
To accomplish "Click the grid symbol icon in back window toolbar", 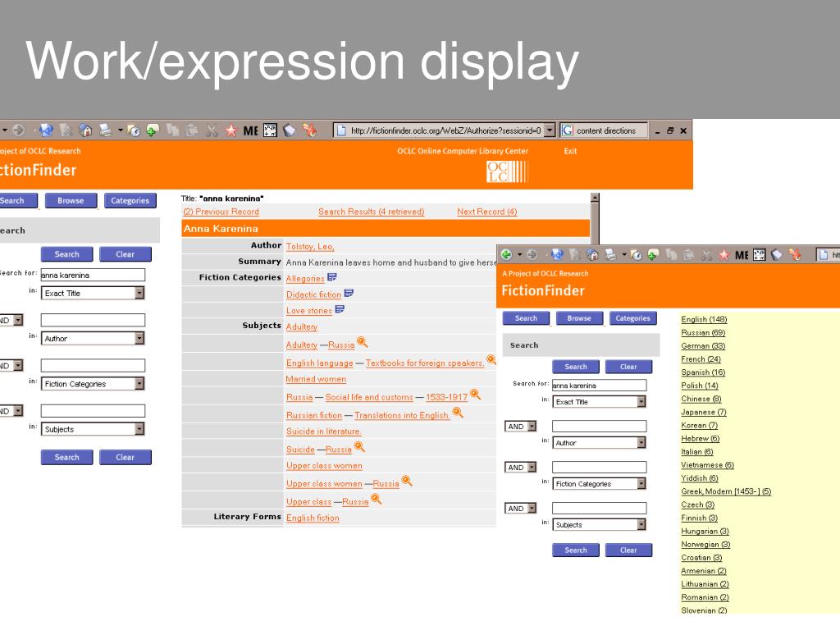I will (x=270, y=130).
